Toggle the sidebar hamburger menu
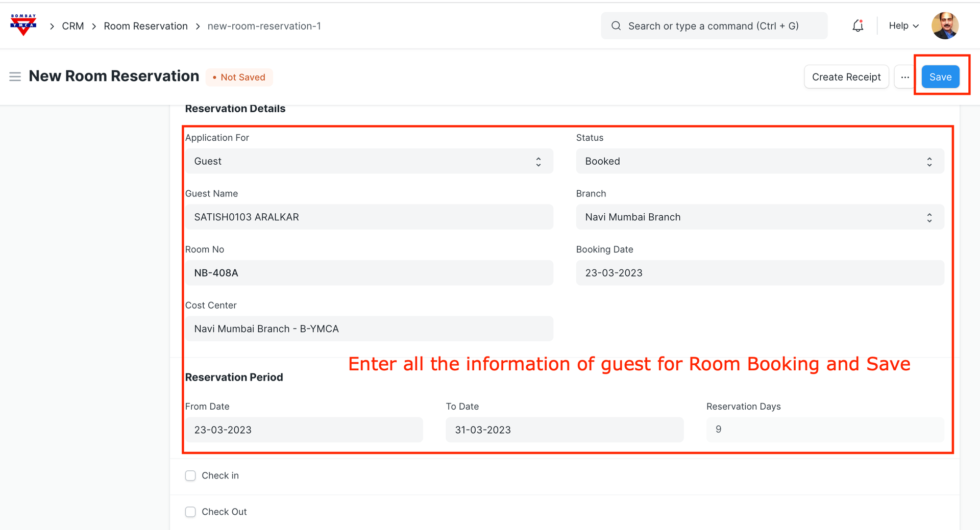The height and width of the screenshot is (530, 980). (x=15, y=77)
